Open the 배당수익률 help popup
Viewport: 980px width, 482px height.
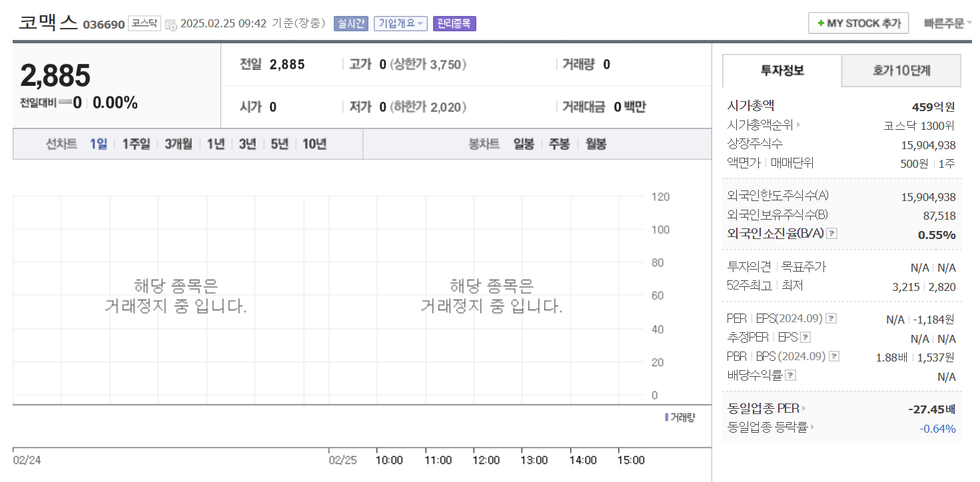[x=791, y=374]
